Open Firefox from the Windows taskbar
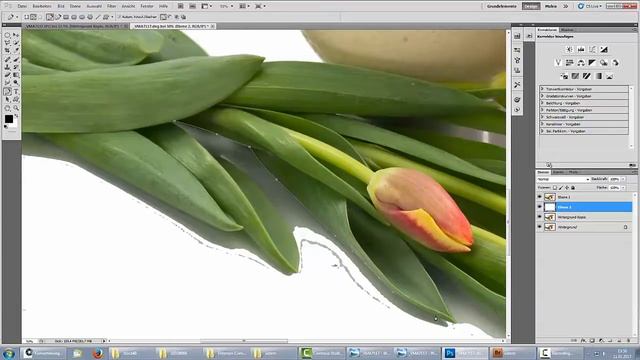The width and height of the screenshot is (640, 360). (98, 353)
